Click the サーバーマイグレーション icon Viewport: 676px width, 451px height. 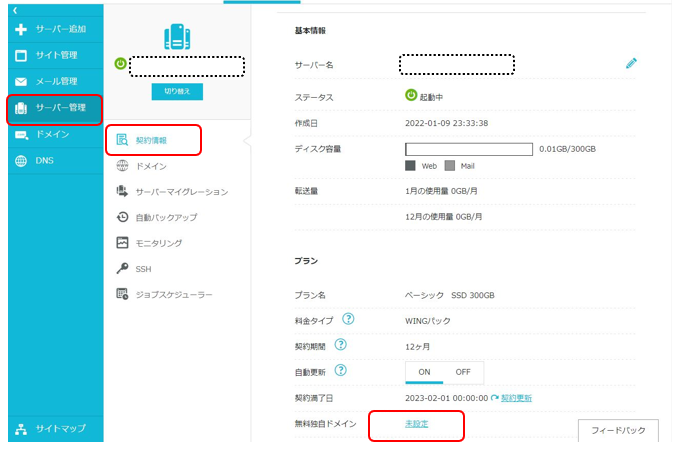pyautogui.click(x=122, y=191)
